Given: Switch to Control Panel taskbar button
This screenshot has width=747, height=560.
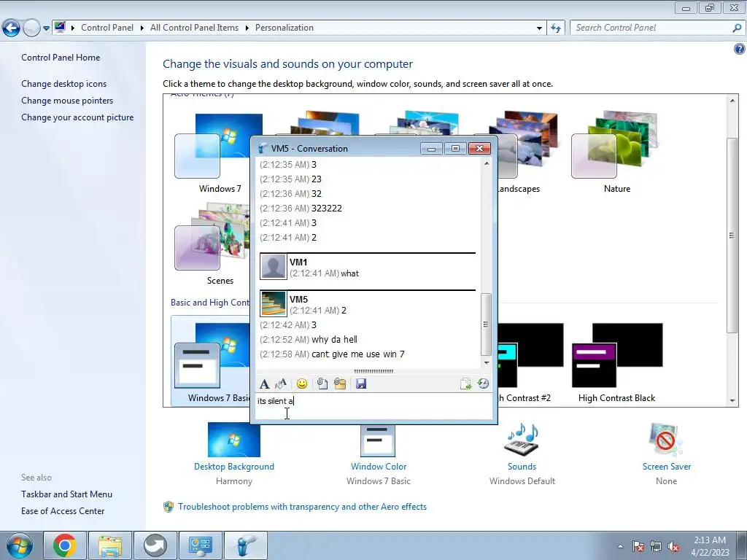Looking at the screenshot, I should coord(201,545).
